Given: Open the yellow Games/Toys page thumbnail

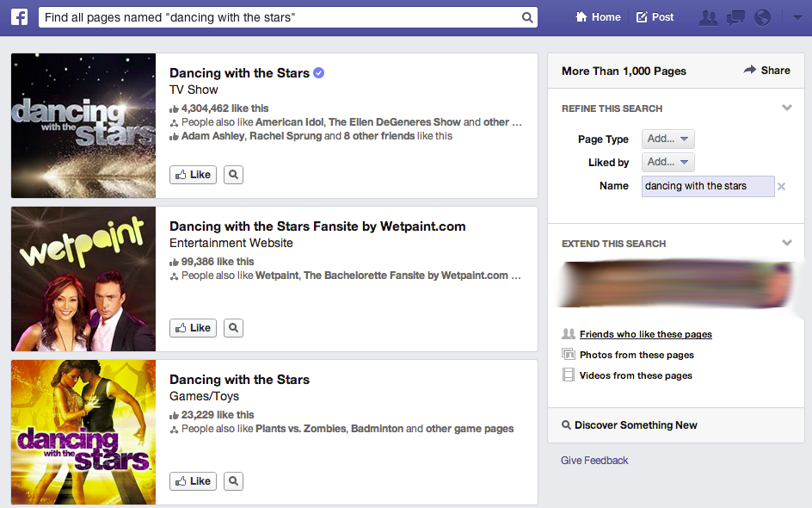Looking at the screenshot, I should click(83, 432).
